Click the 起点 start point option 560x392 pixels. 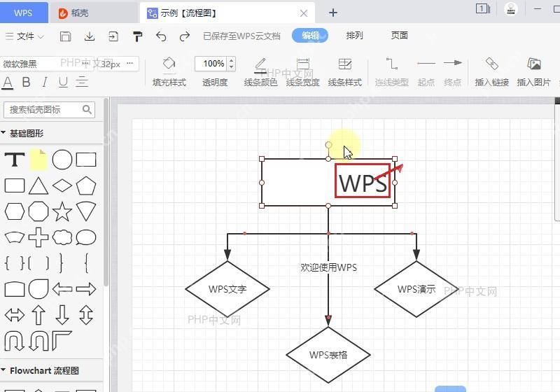point(426,72)
